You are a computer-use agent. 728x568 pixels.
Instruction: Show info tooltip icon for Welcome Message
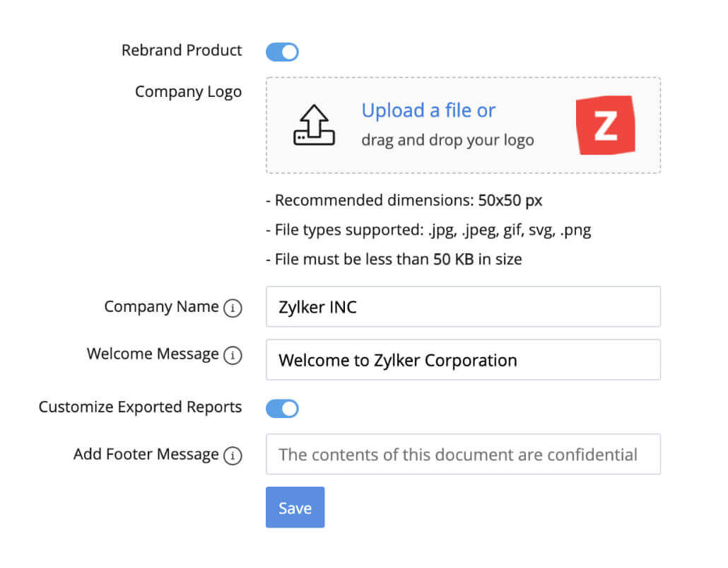233,356
